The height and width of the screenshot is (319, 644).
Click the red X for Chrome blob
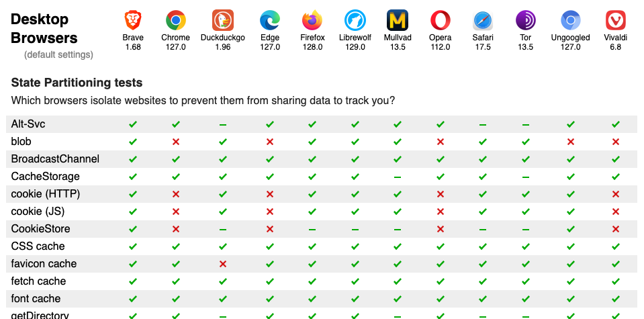coord(176,142)
